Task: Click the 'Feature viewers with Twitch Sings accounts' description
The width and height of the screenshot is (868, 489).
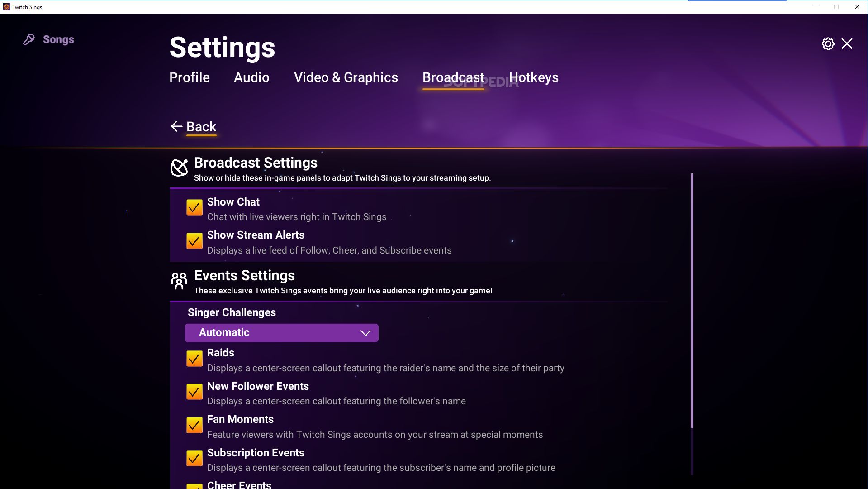Action: point(375,435)
